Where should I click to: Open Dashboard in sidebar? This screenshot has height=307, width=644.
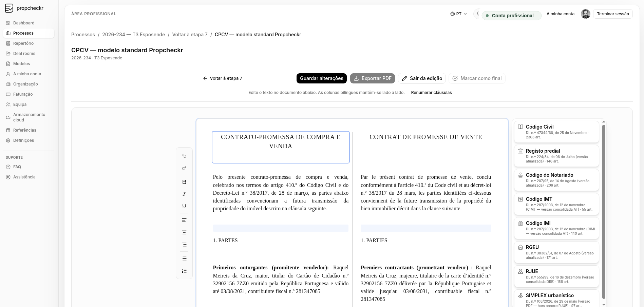(29, 23)
